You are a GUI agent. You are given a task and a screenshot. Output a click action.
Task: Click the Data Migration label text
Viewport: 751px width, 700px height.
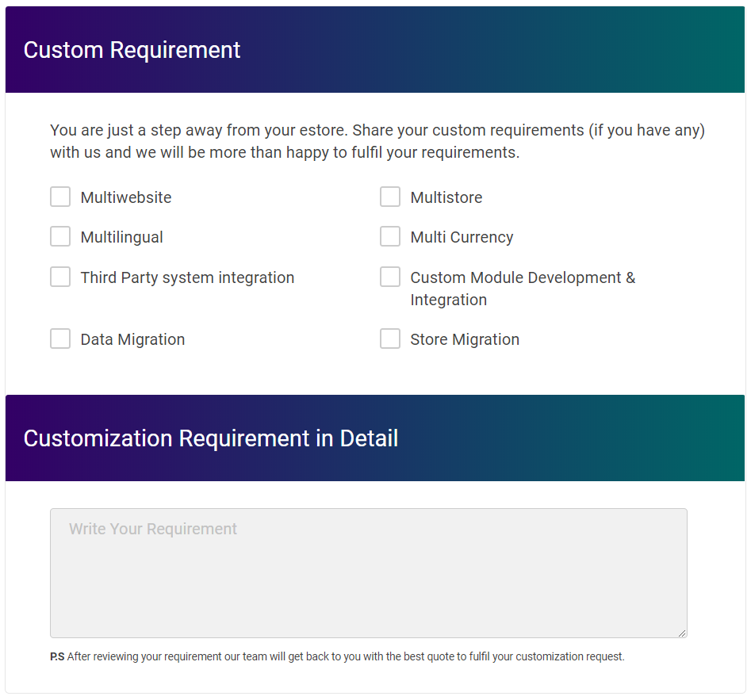tap(132, 339)
